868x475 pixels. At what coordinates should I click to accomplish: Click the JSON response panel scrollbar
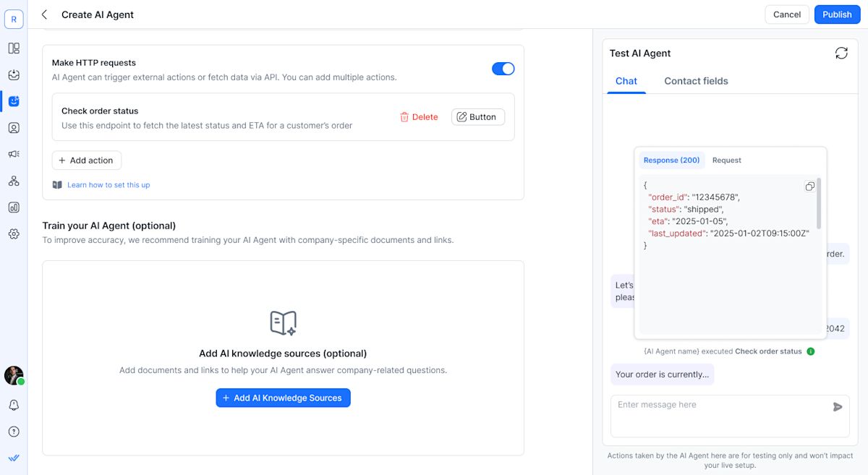click(819, 202)
